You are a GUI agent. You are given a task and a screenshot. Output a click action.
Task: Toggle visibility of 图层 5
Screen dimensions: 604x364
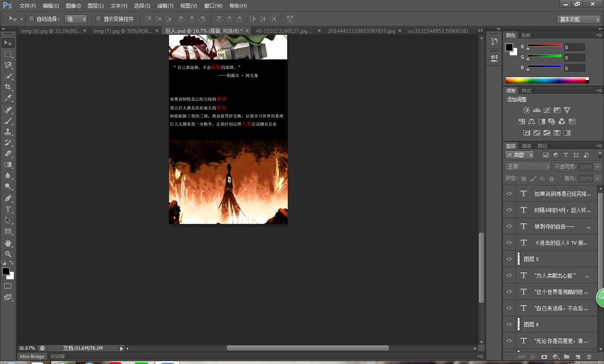509,259
